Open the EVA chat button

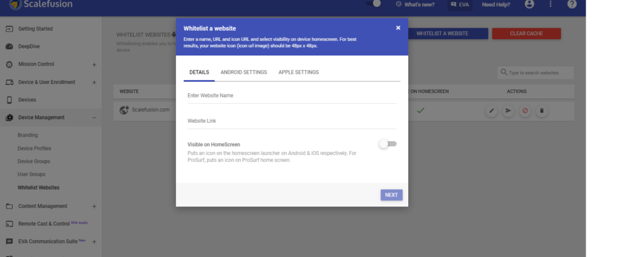pyautogui.click(x=460, y=4)
